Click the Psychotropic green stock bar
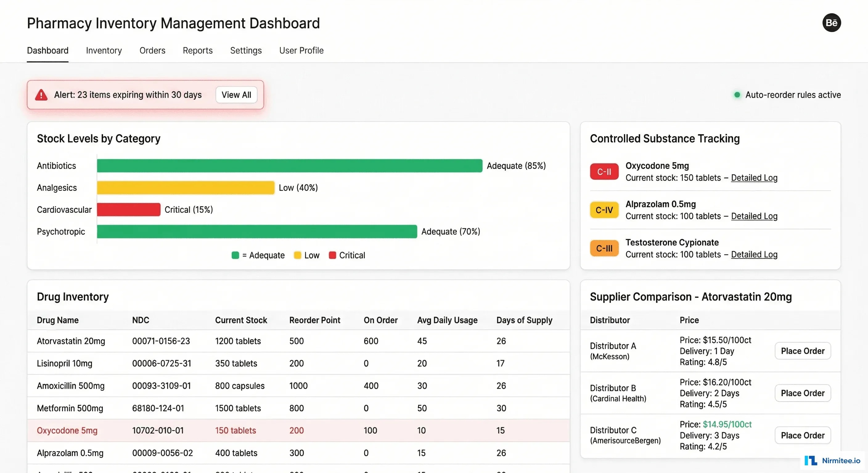The height and width of the screenshot is (473, 868). (x=257, y=231)
